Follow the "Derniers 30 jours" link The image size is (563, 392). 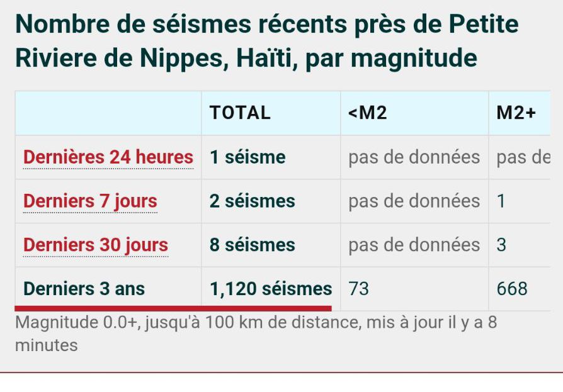click(x=96, y=245)
